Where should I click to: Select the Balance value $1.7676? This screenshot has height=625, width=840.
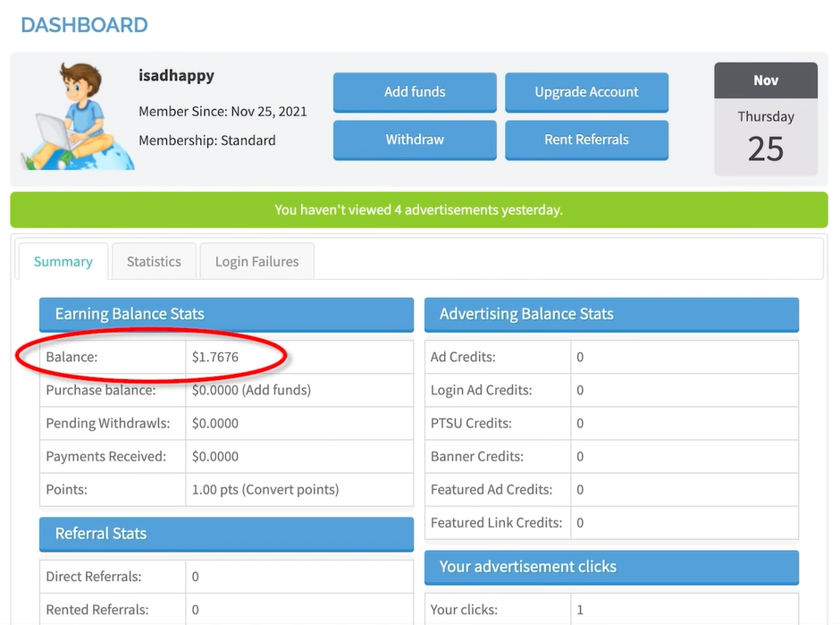215,357
